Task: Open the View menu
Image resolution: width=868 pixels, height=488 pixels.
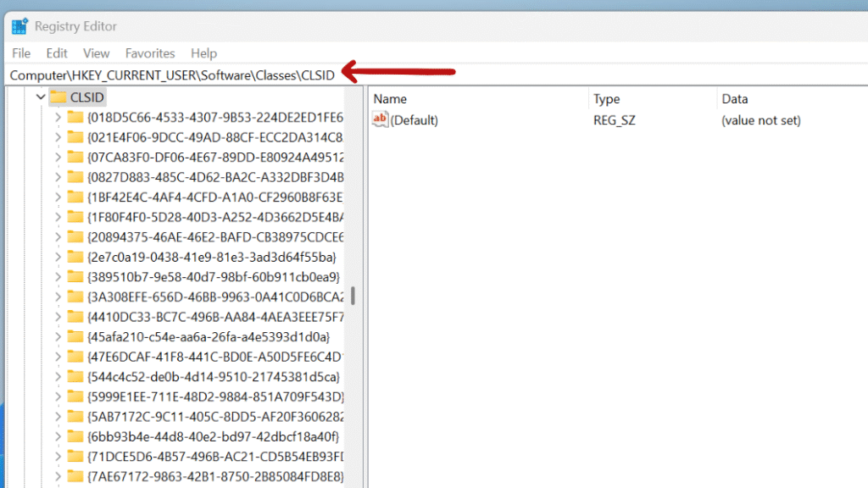Action: [x=97, y=53]
